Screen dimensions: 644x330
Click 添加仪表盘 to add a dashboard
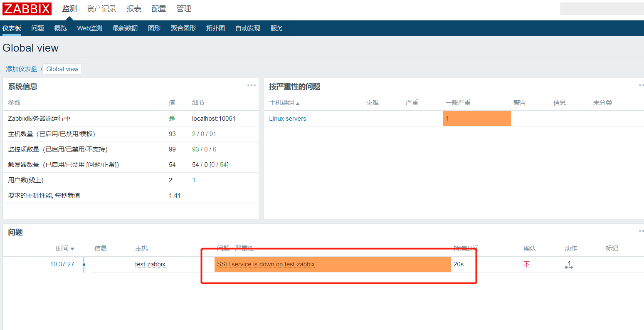point(21,69)
